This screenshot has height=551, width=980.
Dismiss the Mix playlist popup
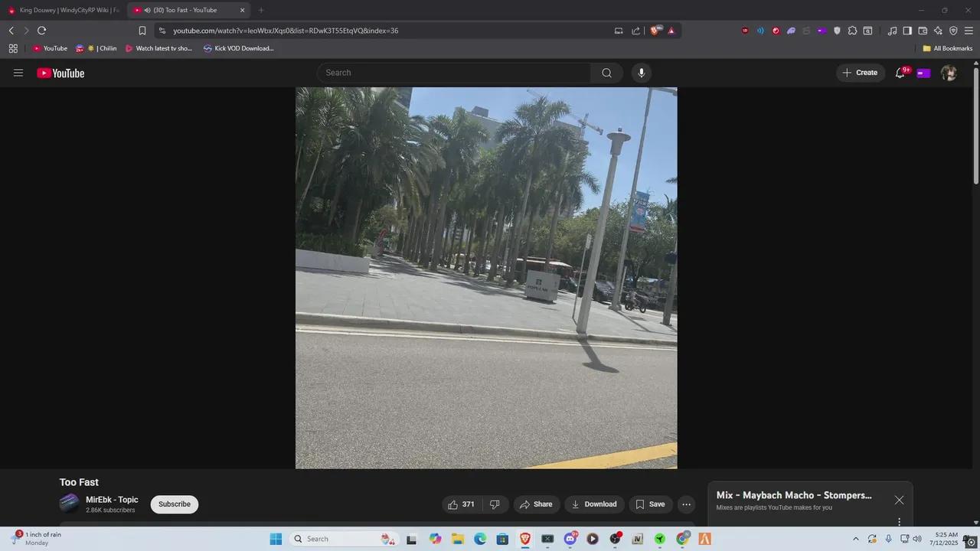click(899, 500)
